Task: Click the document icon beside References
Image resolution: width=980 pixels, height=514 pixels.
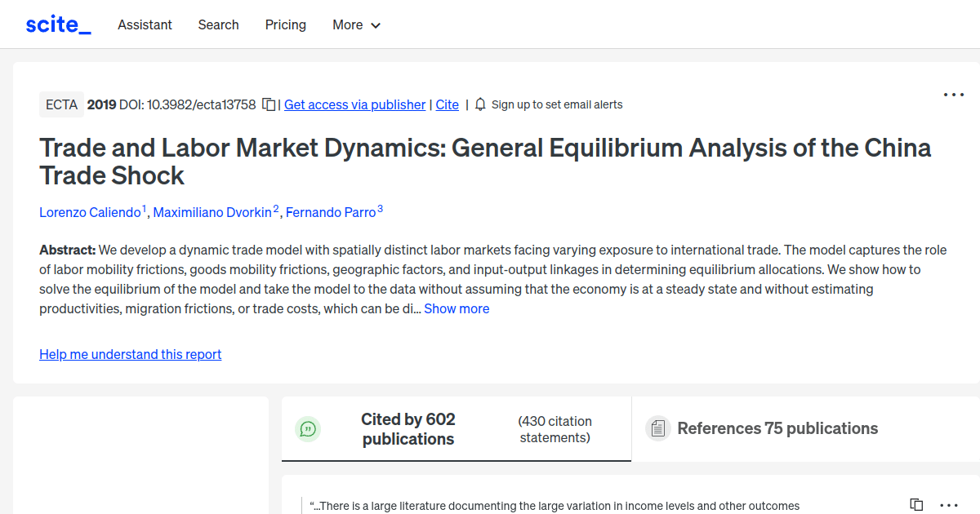Action: coord(658,428)
